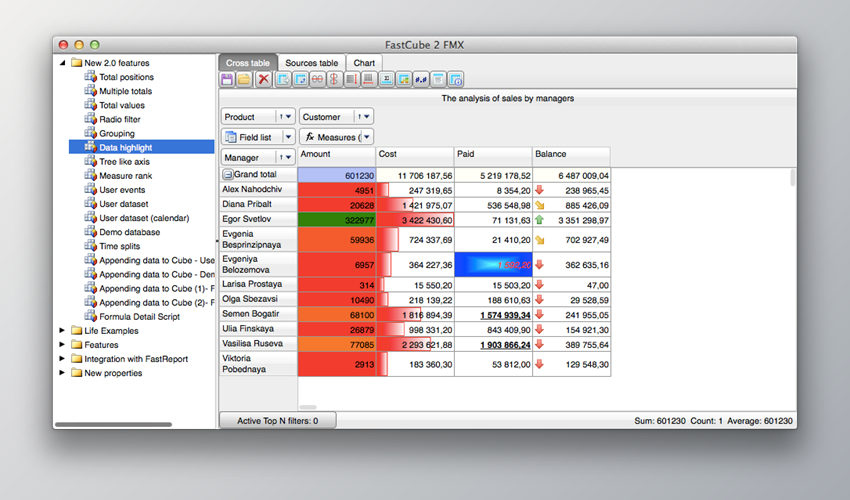This screenshot has height=500, width=850.
Task: Click the sort icon with vertical red arrow
Action: (x=352, y=80)
